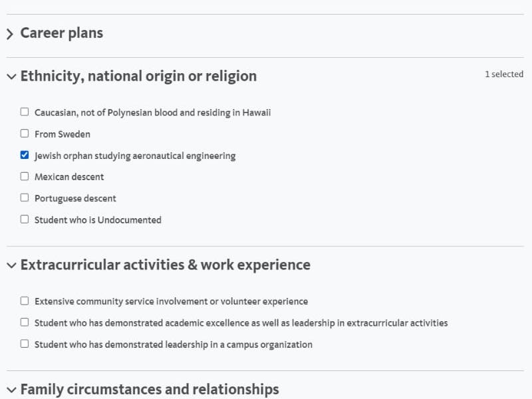The height and width of the screenshot is (399, 532).
Task: Click the Mexican descent label text
Action: 69,177
